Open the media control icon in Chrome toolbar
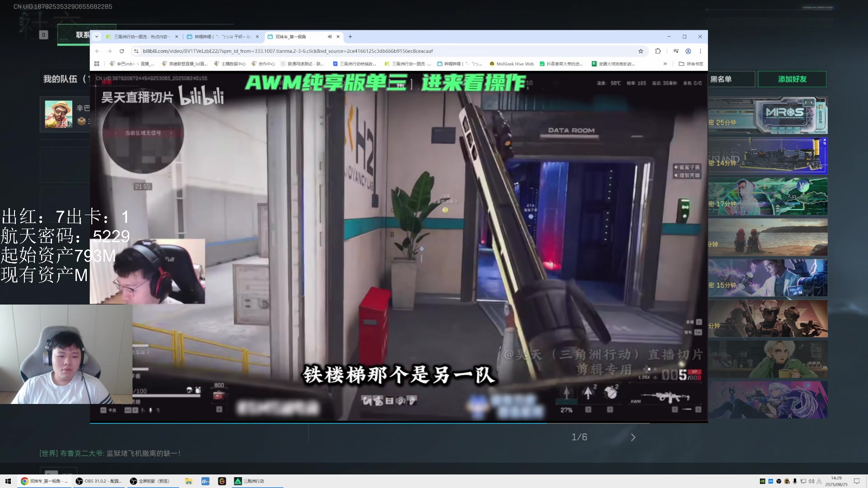This screenshot has width=868, height=488. (x=676, y=51)
